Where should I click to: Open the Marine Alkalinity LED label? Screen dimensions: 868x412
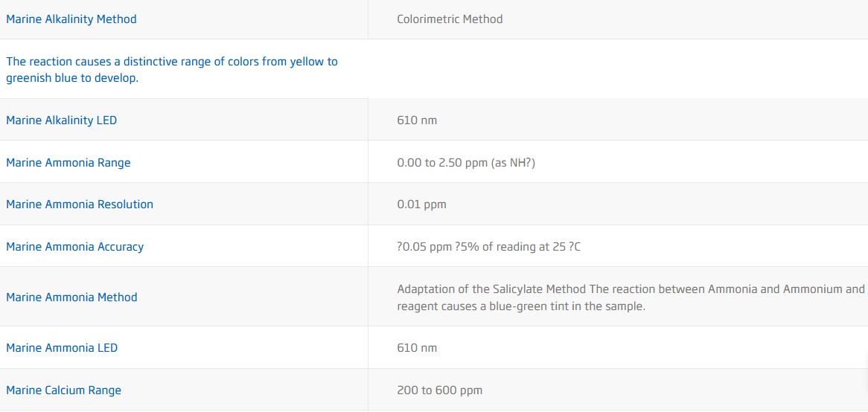pyautogui.click(x=62, y=120)
